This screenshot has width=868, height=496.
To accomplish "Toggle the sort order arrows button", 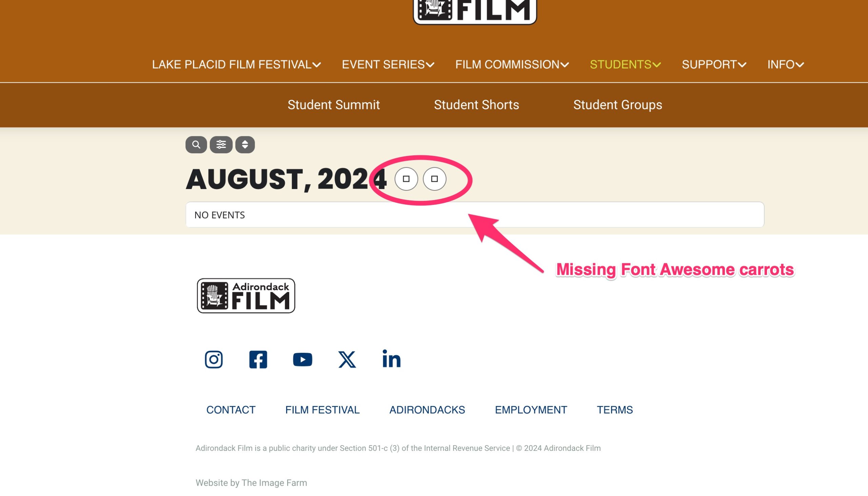I will pyautogui.click(x=245, y=145).
